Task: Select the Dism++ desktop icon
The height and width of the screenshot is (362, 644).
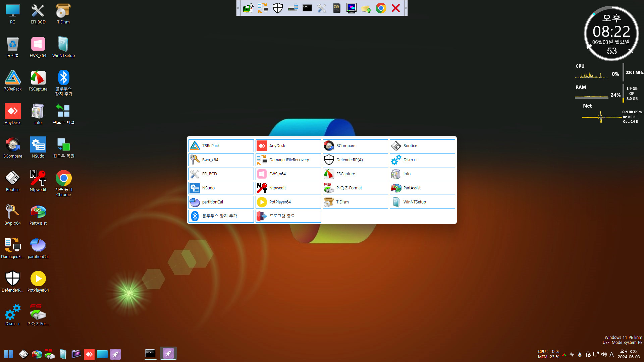Action: tap(13, 315)
